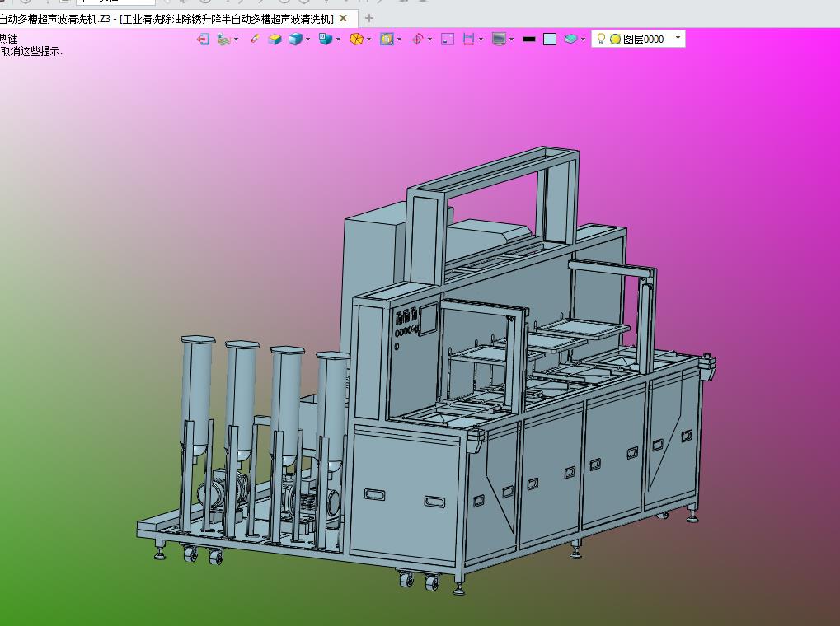
Task: Toggle the light bulb layer visibility icon
Action: point(601,39)
